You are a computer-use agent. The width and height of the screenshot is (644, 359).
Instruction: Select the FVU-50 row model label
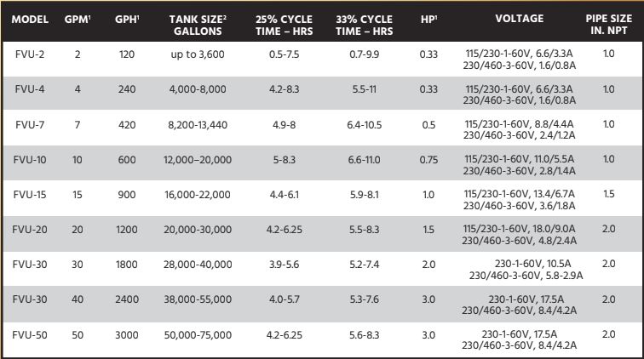coord(30,335)
